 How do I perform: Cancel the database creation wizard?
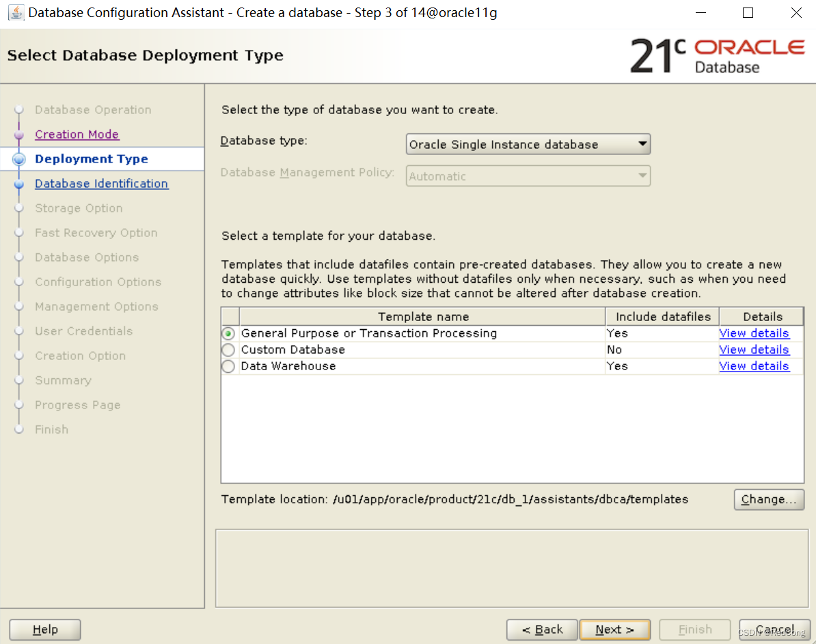(x=774, y=630)
